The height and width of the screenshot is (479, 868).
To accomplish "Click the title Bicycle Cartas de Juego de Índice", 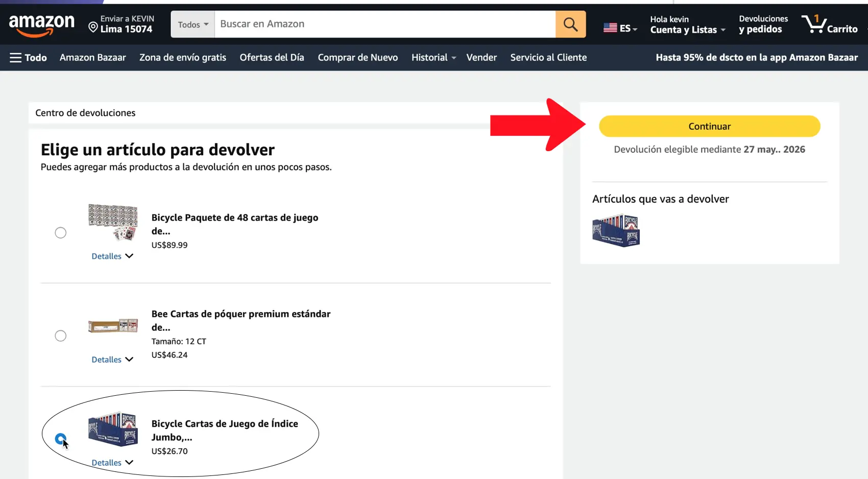I will (x=225, y=430).
